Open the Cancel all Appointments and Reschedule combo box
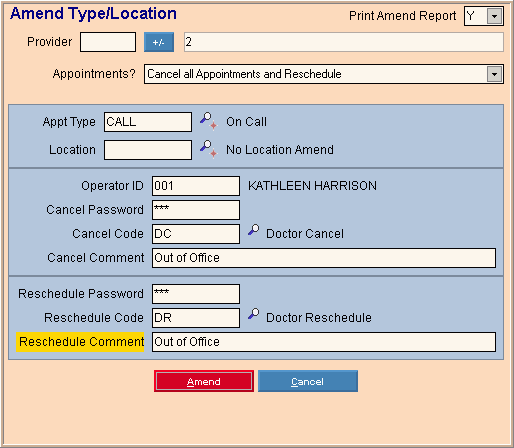The width and height of the screenshot is (514, 448). pyautogui.click(x=324, y=74)
